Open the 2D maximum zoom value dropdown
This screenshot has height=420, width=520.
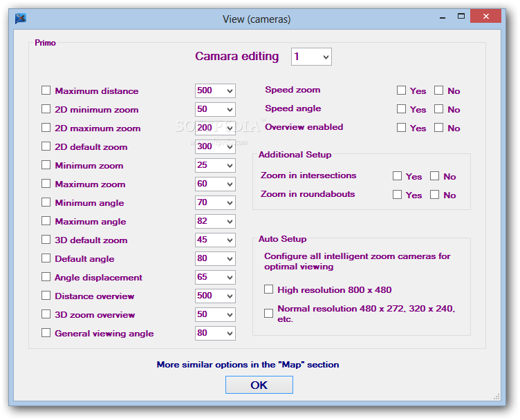click(x=215, y=128)
